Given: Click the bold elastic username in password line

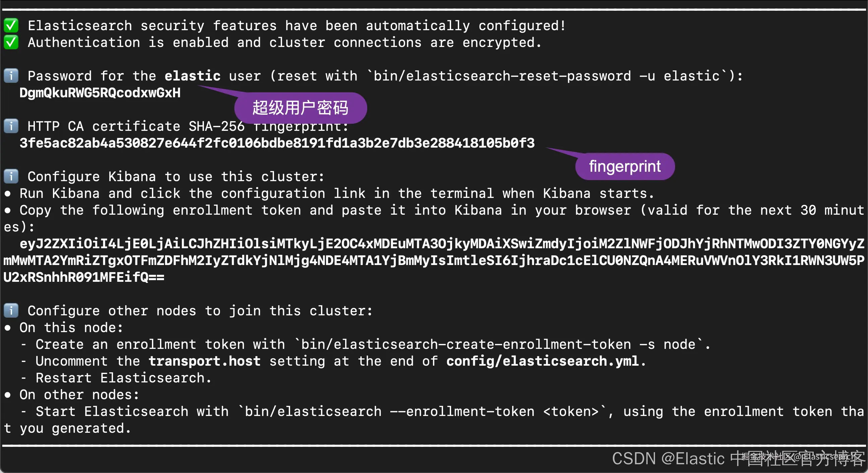Looking at the screenshot, I should click(193, 76).
